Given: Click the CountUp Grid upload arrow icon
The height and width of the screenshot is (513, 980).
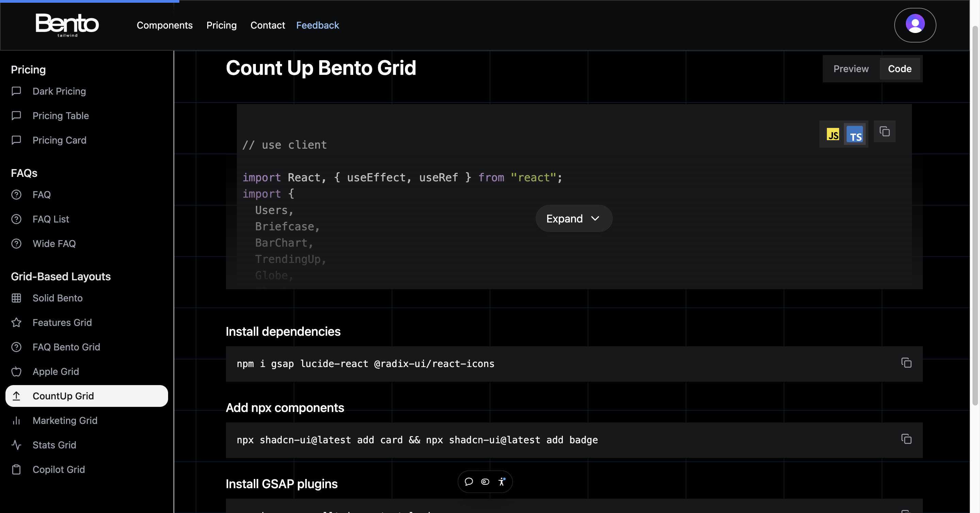Looking at the screenshot, I should pyautogui.click(x=16, y=396).
